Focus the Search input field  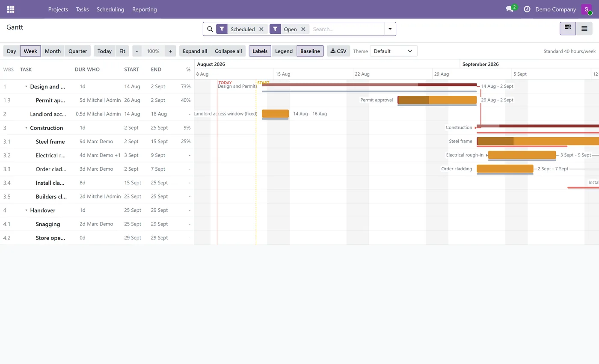coord(347,29)
